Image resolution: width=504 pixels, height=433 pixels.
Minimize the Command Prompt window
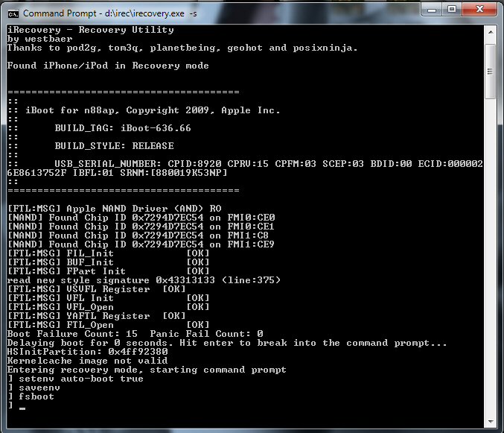point(432,10)
